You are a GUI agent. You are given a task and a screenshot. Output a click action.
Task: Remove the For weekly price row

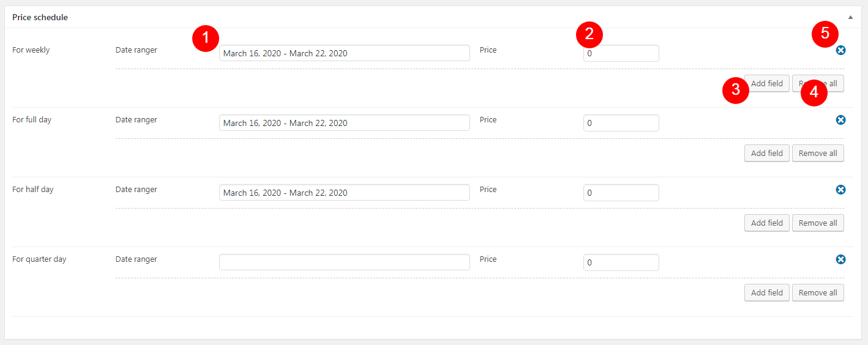pos(840,51)
